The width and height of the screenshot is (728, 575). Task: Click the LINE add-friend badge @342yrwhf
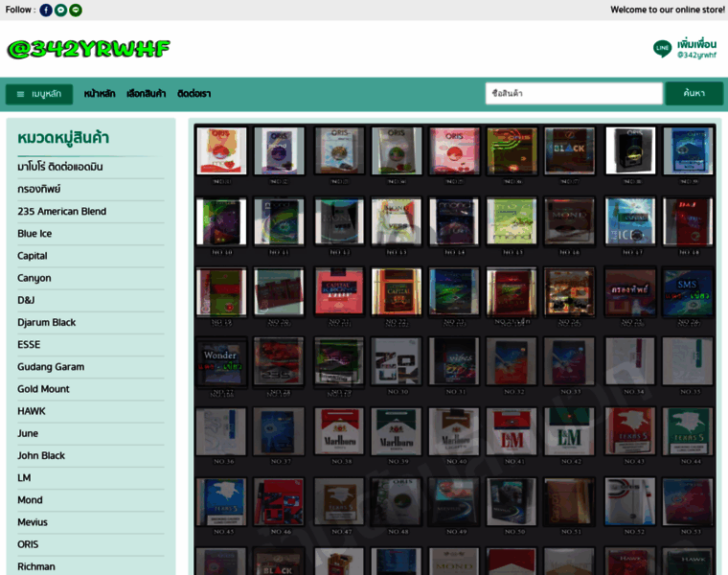685,49
